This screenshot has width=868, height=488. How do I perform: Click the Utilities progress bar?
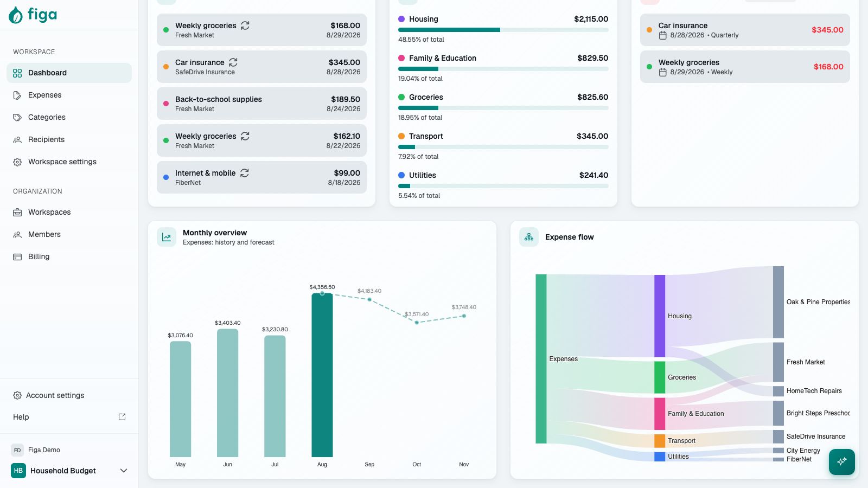(503, 186)
